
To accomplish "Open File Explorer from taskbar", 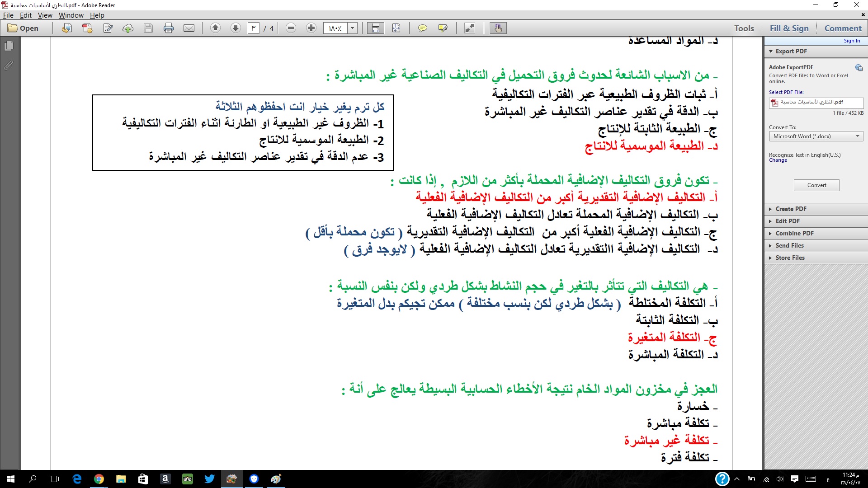I will [x=121, y=479].
